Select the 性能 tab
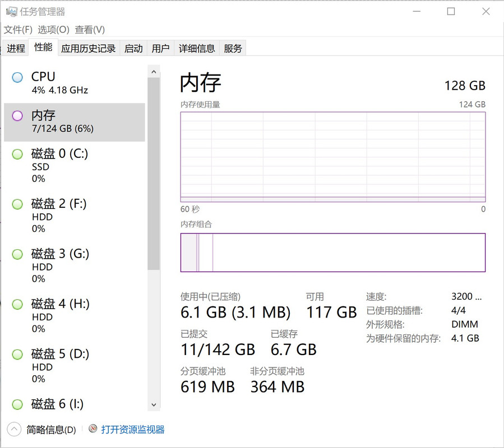The height and width of the screenshot is (448, 504). coord(43,47)
